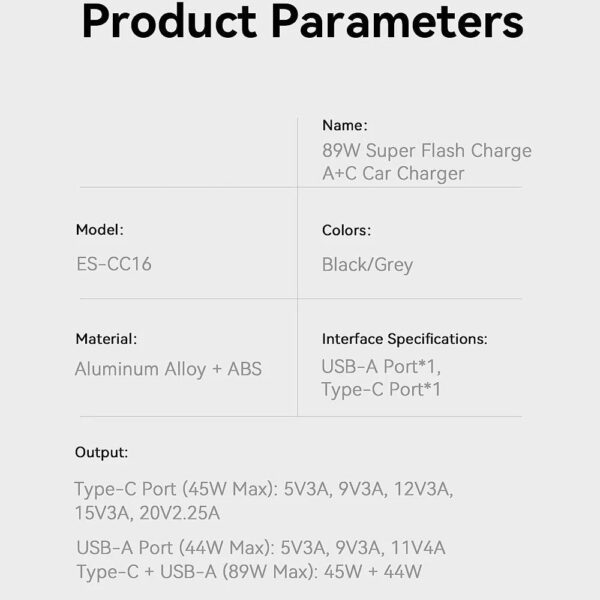Screen dimensions: 600x600
Task: Click the 45W + 44W value
Action: coord(373,572)
